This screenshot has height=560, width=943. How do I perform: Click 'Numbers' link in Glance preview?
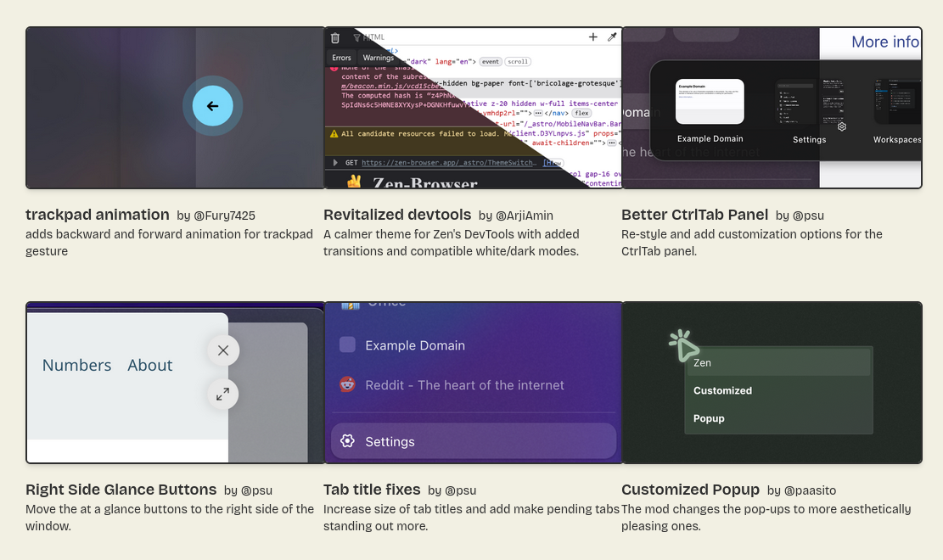pos(77,365)
